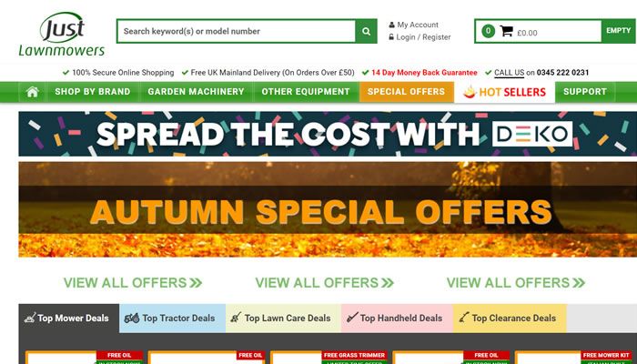Click the Support menu item
Screen dimensions: 637x364
584,92
